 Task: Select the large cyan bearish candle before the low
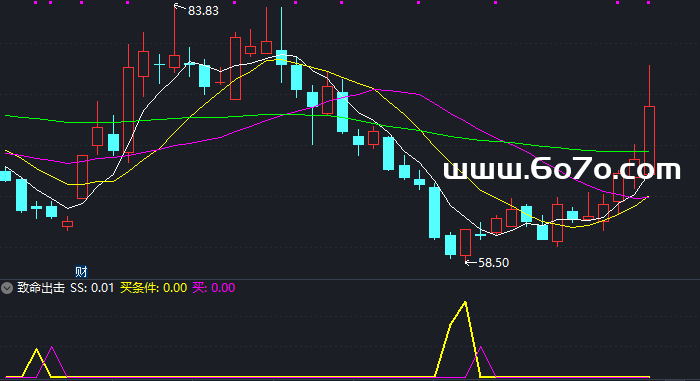pos(434,212)
